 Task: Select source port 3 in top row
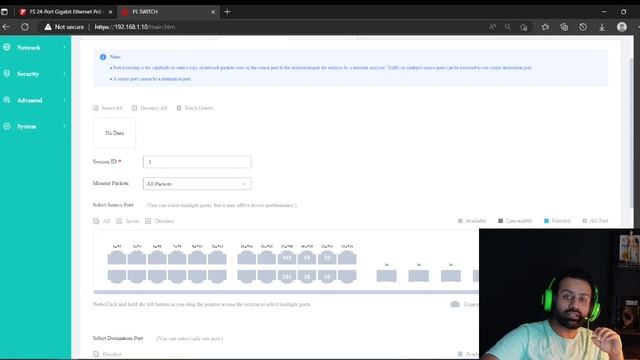pos(137,258)
